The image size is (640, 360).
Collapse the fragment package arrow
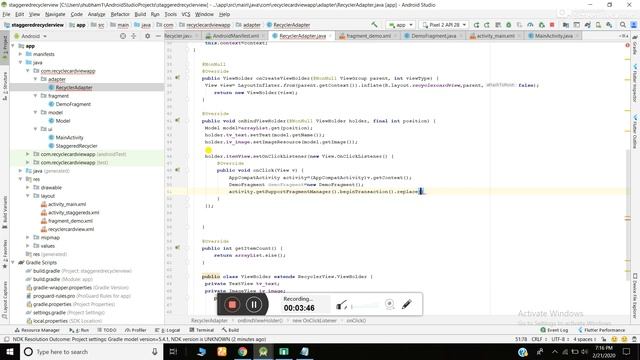36,96
